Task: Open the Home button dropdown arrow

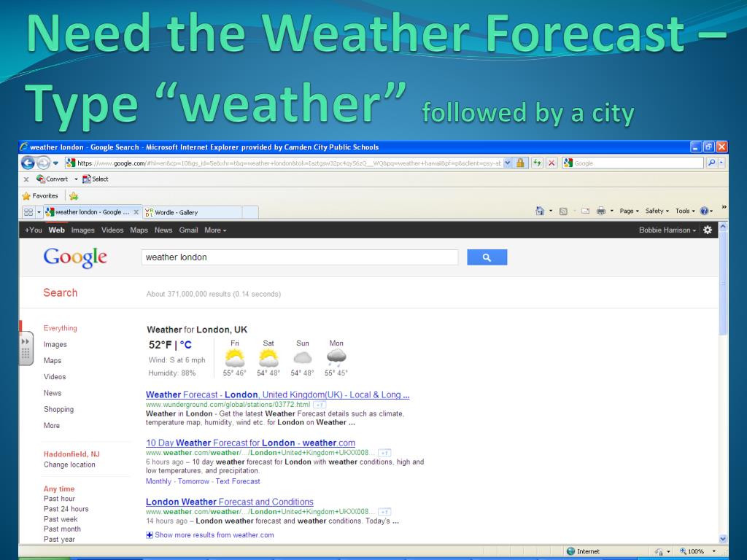Action: 551,211
